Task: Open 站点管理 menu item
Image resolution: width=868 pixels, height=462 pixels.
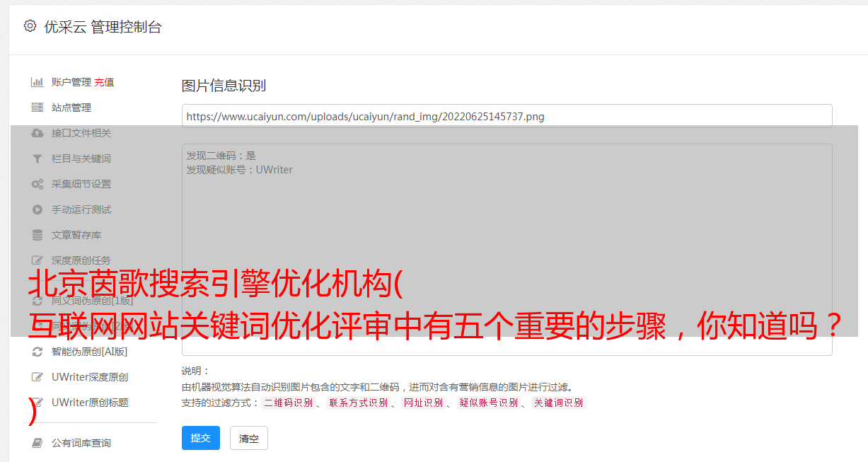Action: click(x=71, y=108)
